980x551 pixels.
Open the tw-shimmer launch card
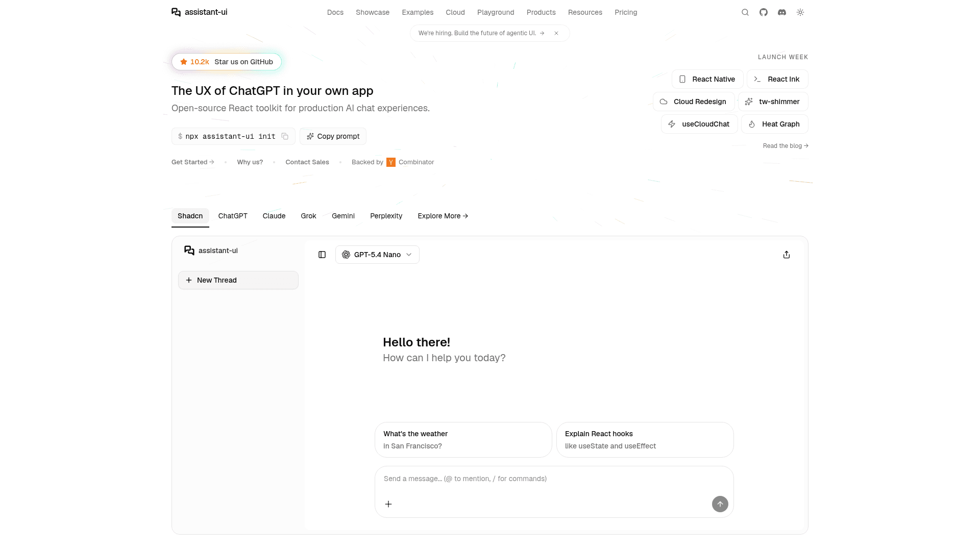(773, 102)
